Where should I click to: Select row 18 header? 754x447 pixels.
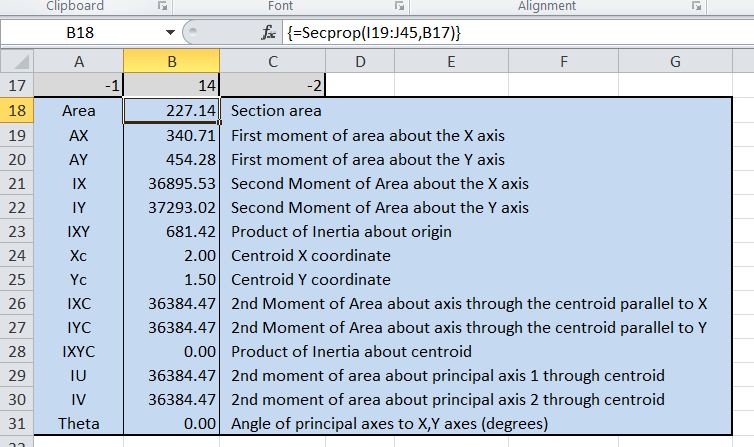coord(17,110)
